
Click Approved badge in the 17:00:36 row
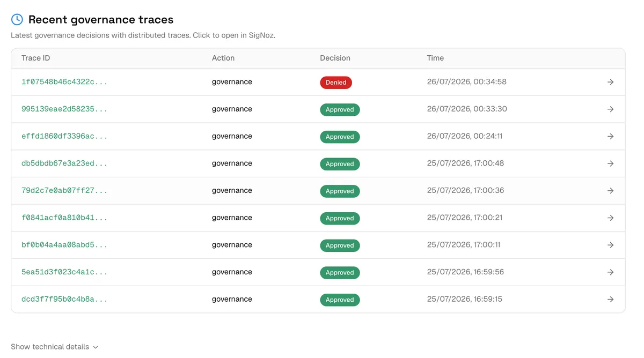[x=340, y=191]
